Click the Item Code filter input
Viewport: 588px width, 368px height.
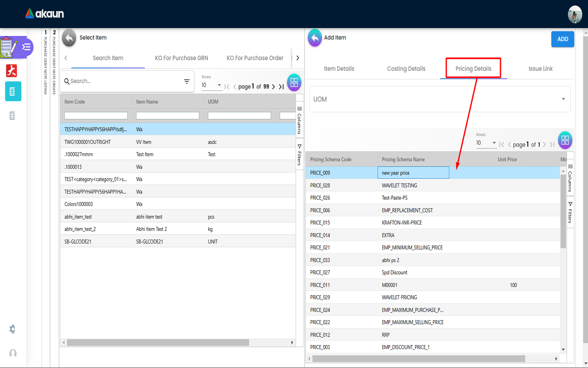(x=96, y=116)
